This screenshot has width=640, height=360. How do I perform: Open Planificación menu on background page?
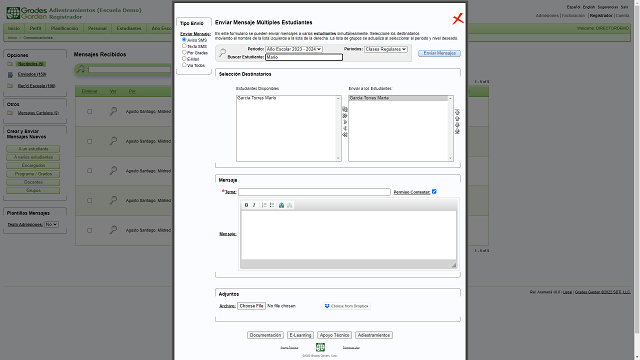tap(64, 29)
